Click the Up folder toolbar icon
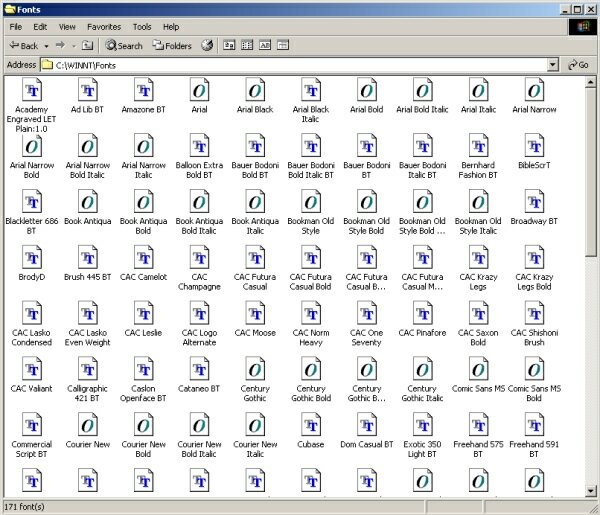The image size is (600, 515). pyautogui.click(x=88, y=45)
